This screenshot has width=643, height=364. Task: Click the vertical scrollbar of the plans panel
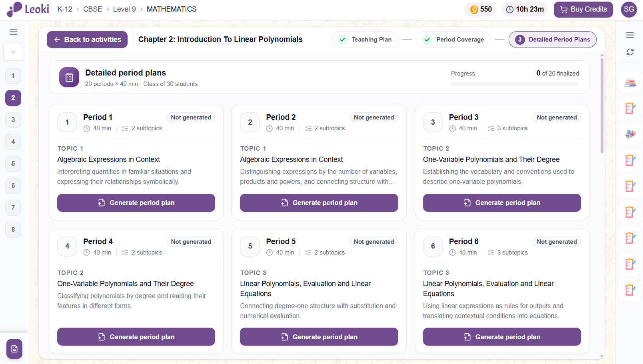(x=602, y=105)
